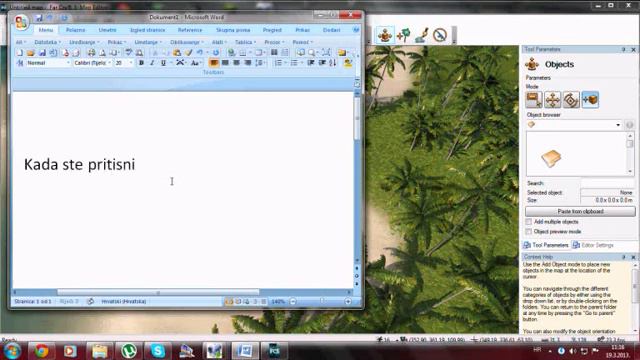Choose the Rotate object mode icon

coord(571,100)
